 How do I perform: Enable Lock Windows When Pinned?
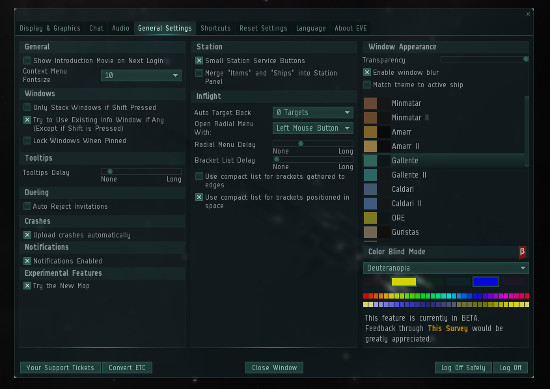27,141
